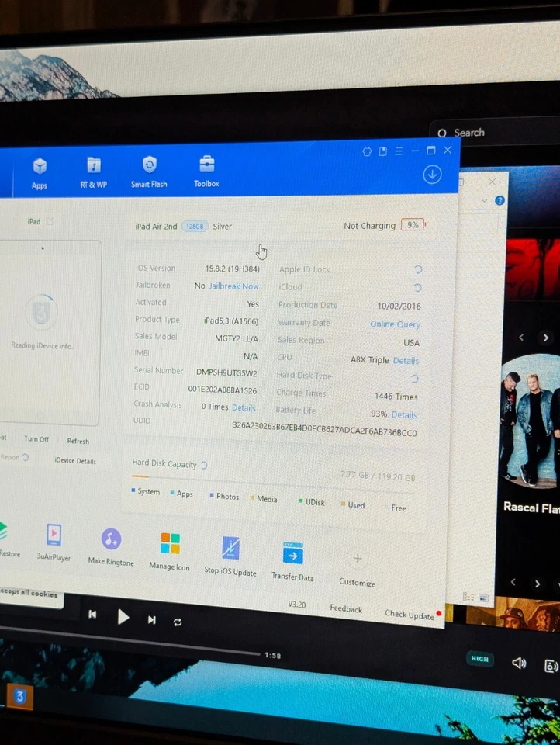The image size is (560, 745).
Task: Click Check Update in status bar
Action: [410, 615]
